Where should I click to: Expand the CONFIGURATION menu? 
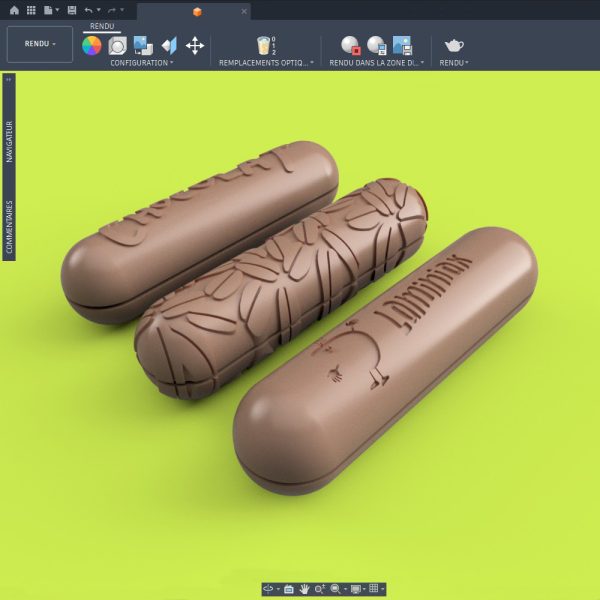(x=142, y=63)
